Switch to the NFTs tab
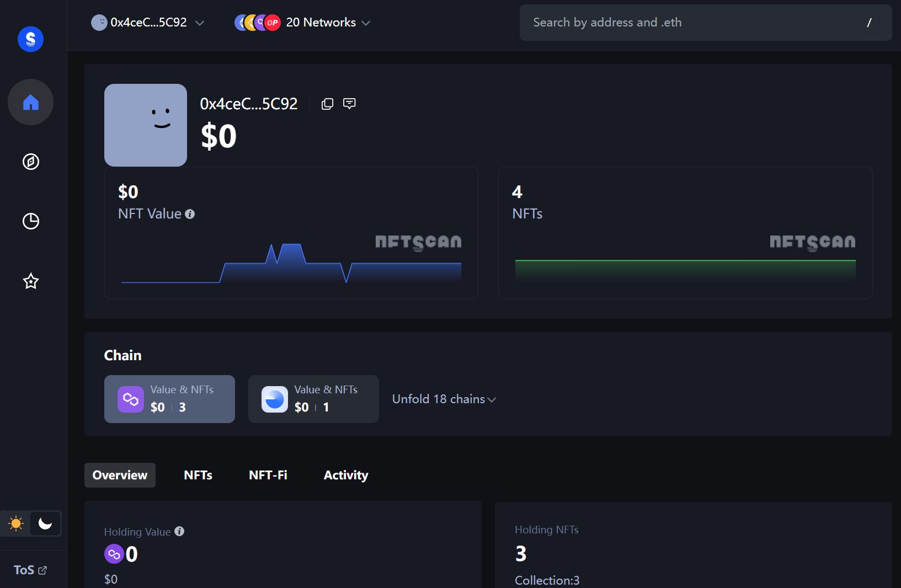 pos(198,475)
